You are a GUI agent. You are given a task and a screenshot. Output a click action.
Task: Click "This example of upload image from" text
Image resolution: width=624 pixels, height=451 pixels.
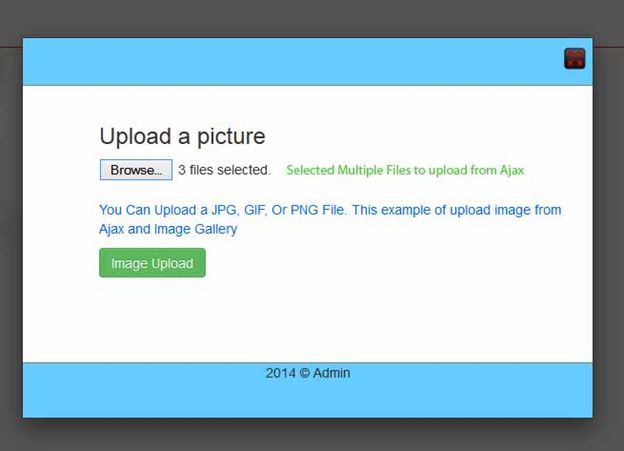(x=456, y=210)
